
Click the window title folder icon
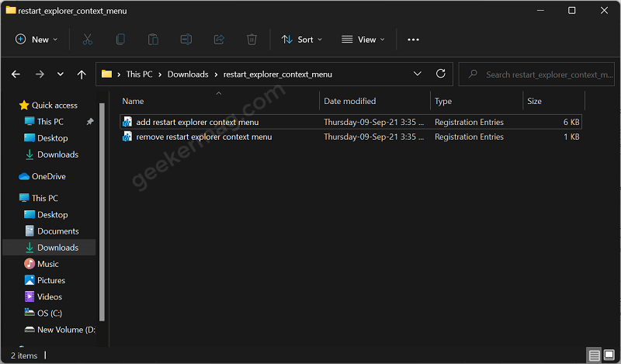(x=11, y=10)
